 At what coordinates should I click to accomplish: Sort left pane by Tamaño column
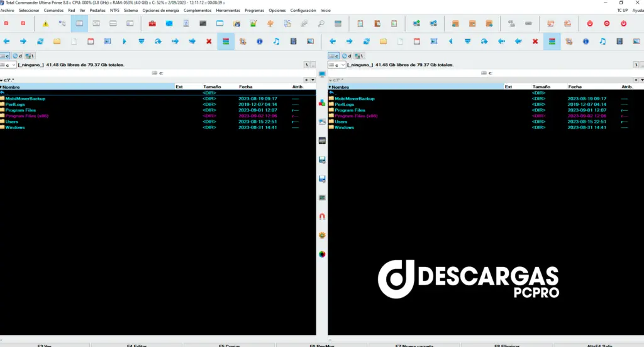point(212,87)
